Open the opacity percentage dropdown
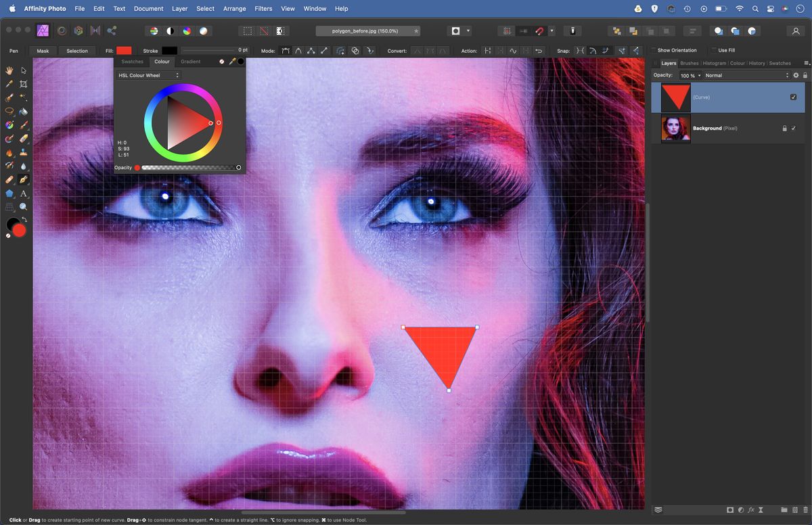Viewport: 812px width, 525px height. click(689, 75)
